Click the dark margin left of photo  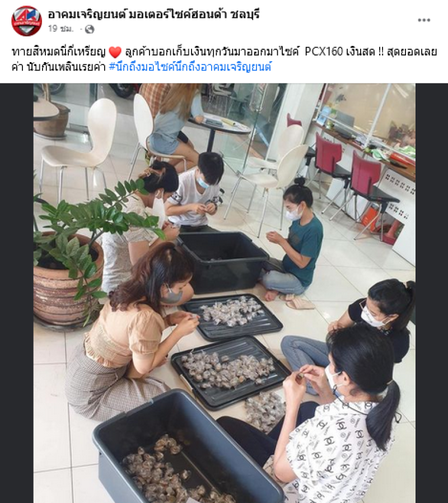pyautogui.click(x=17, y=293)
